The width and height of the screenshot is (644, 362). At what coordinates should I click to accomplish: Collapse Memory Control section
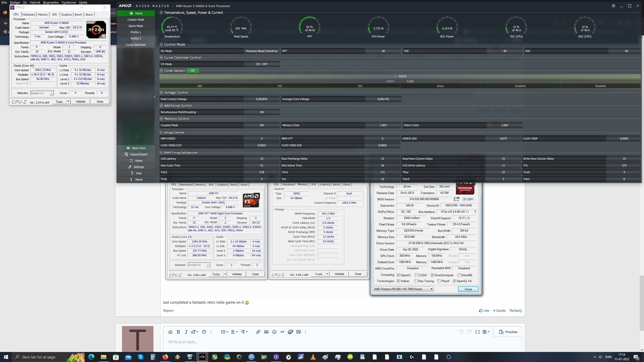(161, 119)
